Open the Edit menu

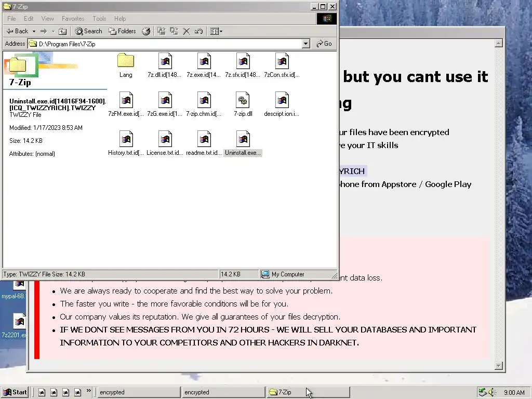pos(29,19)
